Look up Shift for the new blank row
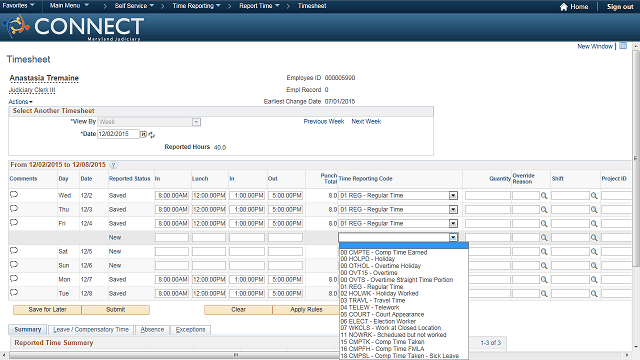This screenshot has height=360, width=640. click(594, 238)
